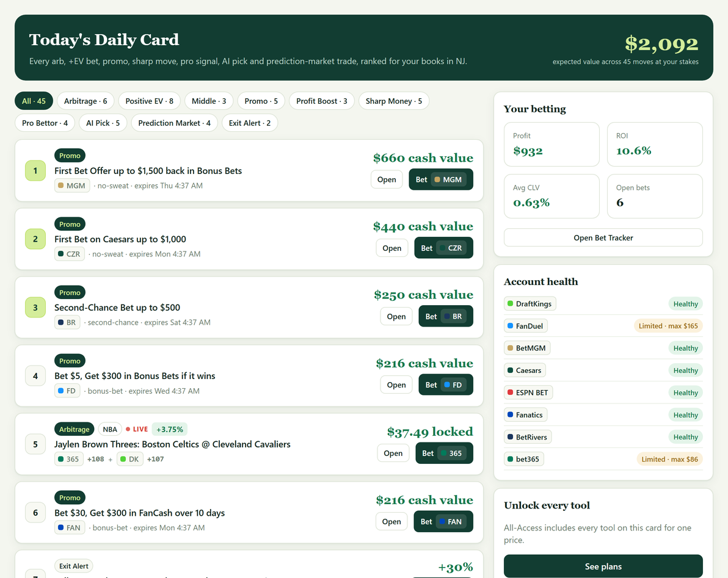Click the Bet 365 button

click(x=444, y=453)
